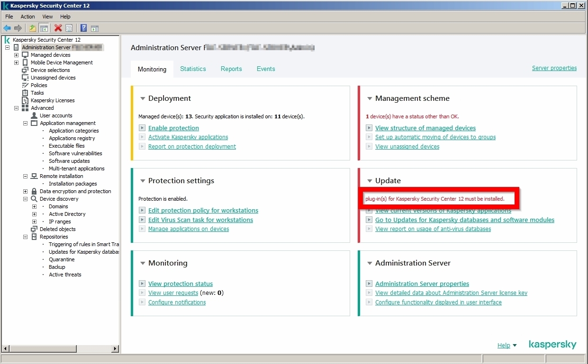Select the Managed devices monitor icon in the tree
588x364 pixels.
click(25, 55)
